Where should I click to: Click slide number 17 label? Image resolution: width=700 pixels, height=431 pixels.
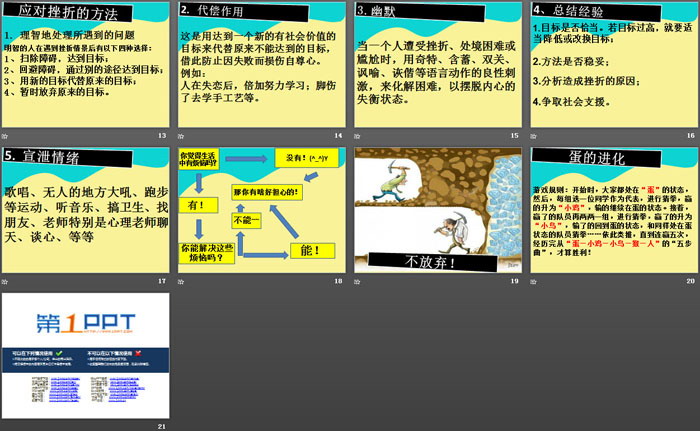162,281
